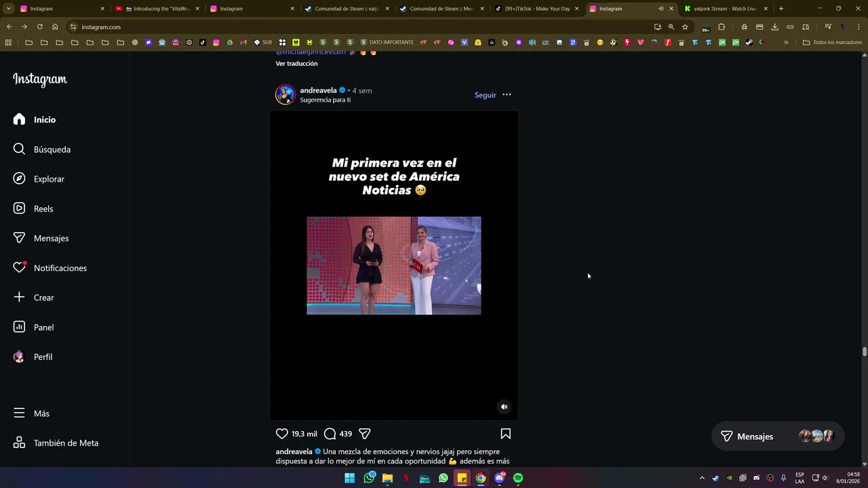This screenshot has height=488, width=868.
Task: Open tab search dropdown arrow
Action: (9, 9)
